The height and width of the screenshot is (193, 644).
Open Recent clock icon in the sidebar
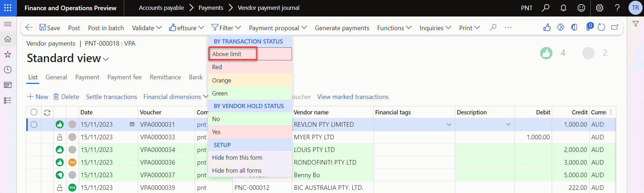8,69
